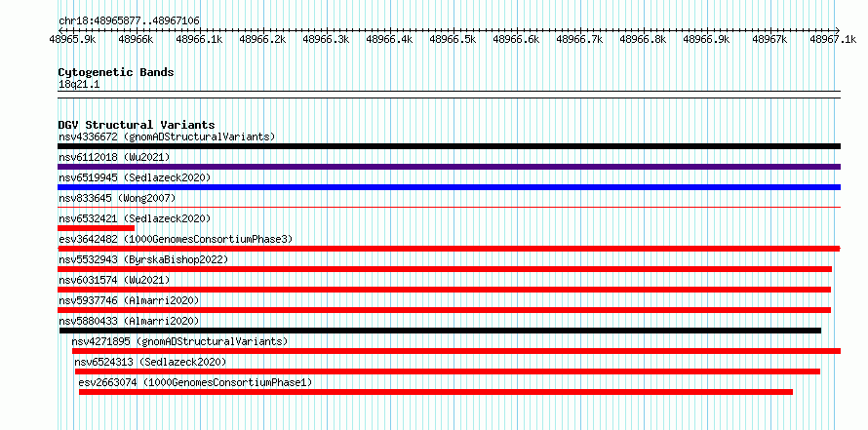The width and height of the screenshot is (868, 430).
Task: Open the nsv5532943 (ByrskaBishop2022) label
Action: click(143, 259)
